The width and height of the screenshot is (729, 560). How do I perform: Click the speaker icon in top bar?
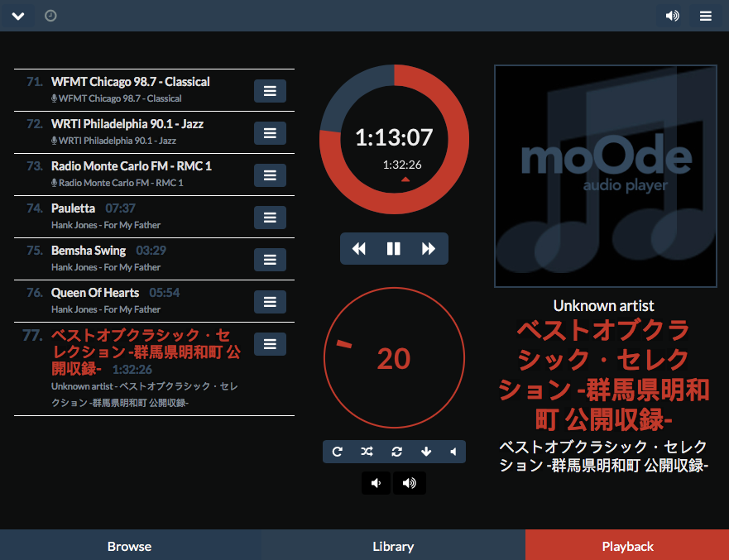click(x=672, y=16)
